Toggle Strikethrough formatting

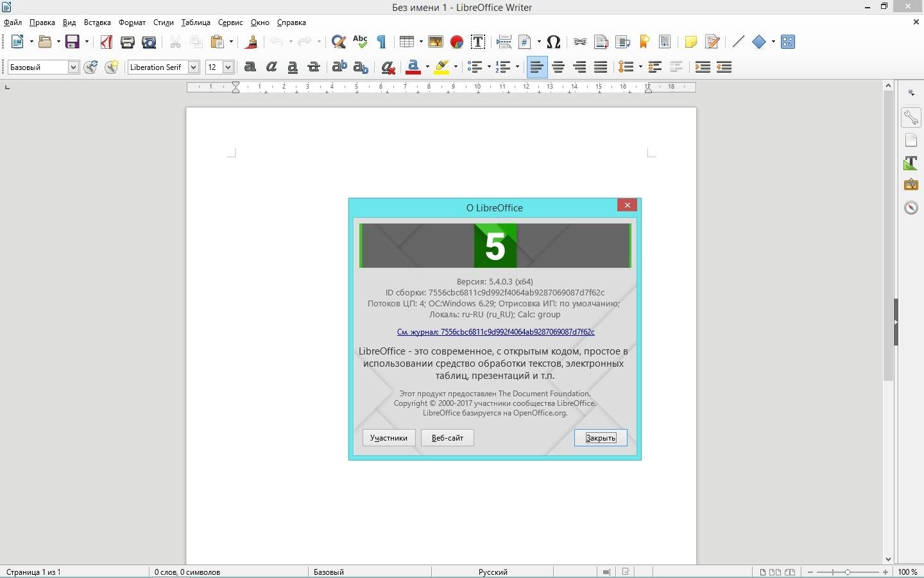[x=314, y=67]
